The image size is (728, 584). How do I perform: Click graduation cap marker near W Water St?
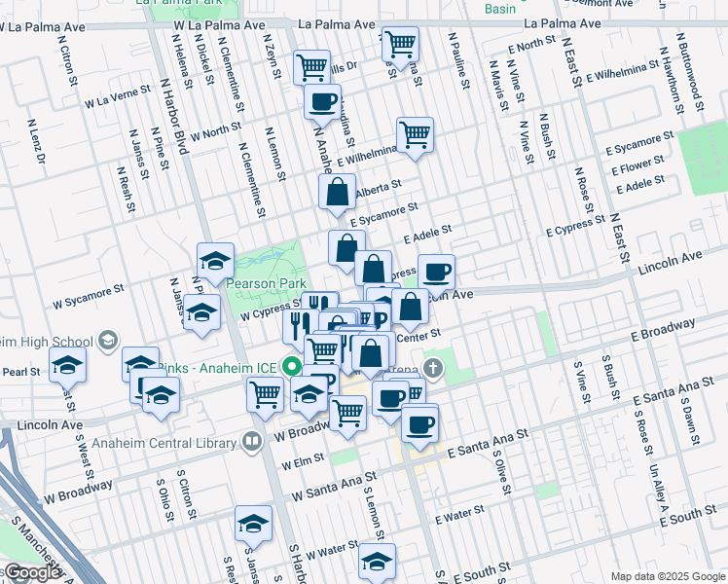[x=377, y=563]
